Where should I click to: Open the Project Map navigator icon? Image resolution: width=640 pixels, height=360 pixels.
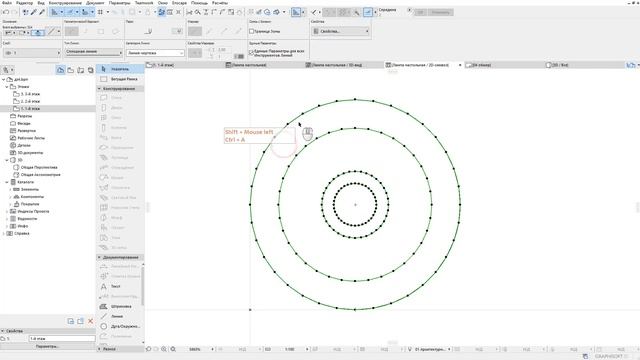click(x=60, y=70)
